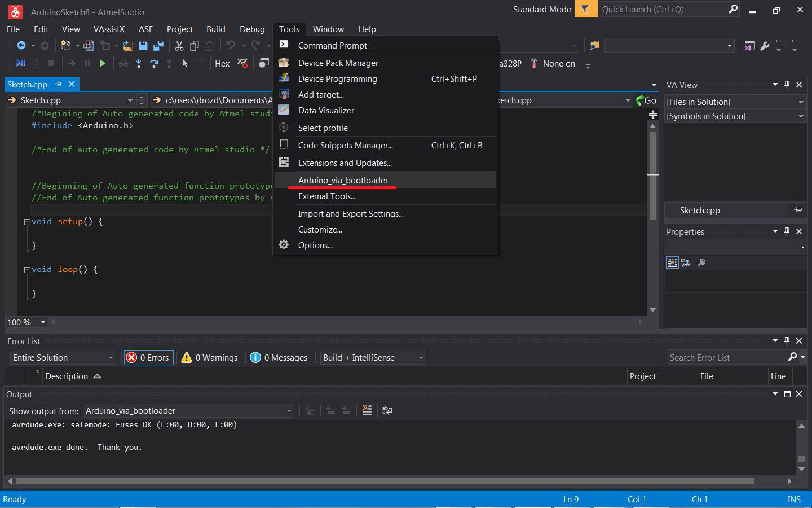Viewport: 812px width, 508px height.
Task: Open the Files in Solution dropdown
Action: click(735, 102)
